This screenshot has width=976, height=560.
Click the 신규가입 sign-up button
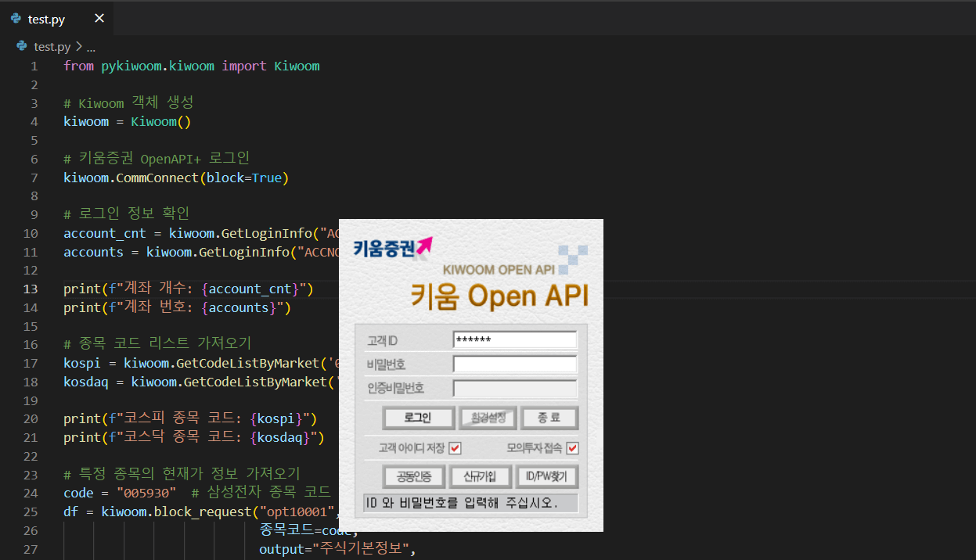point(480,476)
